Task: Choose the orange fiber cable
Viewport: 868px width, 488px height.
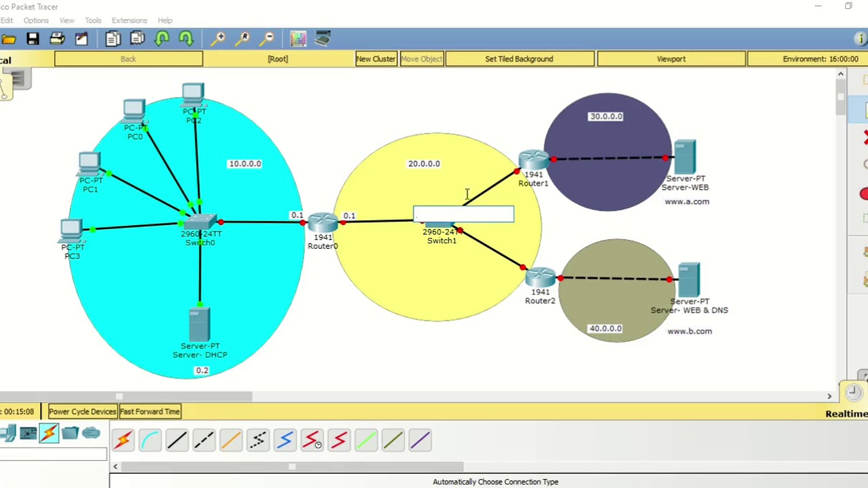Action: click(231, 441)
